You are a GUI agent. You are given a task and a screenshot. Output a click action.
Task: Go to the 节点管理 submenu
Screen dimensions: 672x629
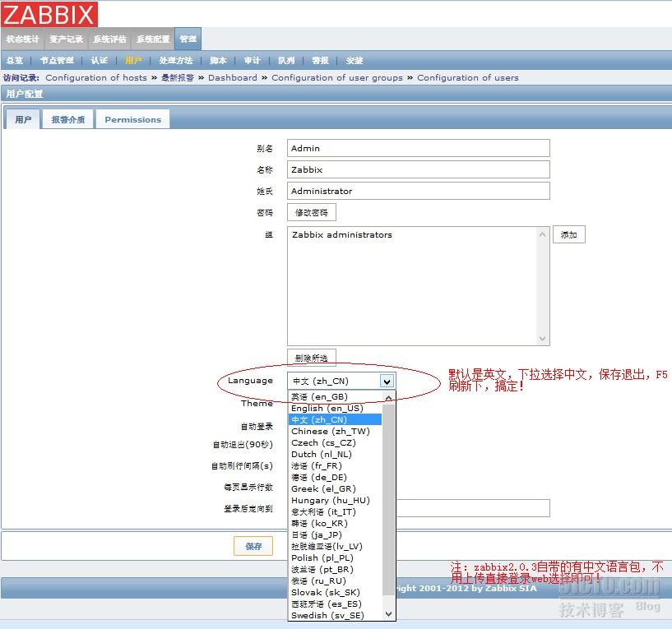[x=57, y=60]
